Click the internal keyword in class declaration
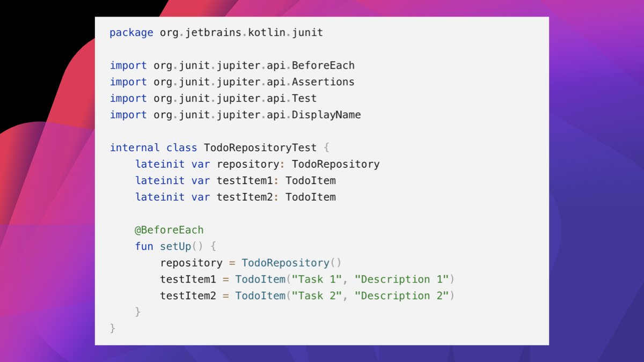The image size is (644, 362). pyautogui.click(x=134, y=147)
